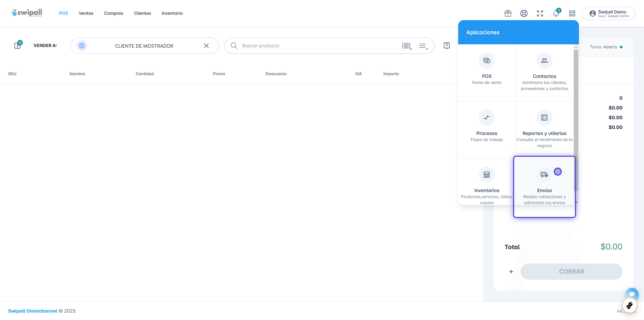
Task: Click the customer avatar icon
Action: coord(82,46)
